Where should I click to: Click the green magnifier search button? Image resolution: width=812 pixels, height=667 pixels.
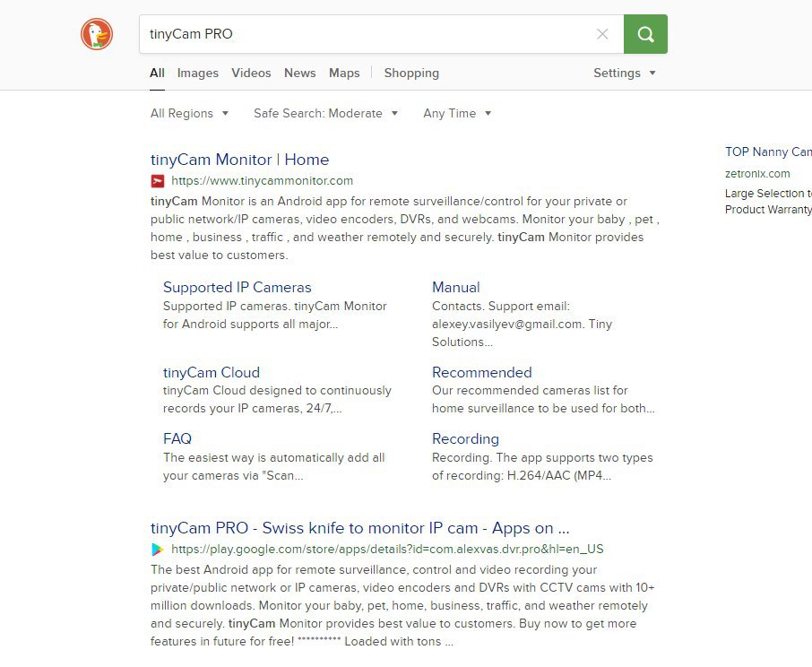[645, 34]
